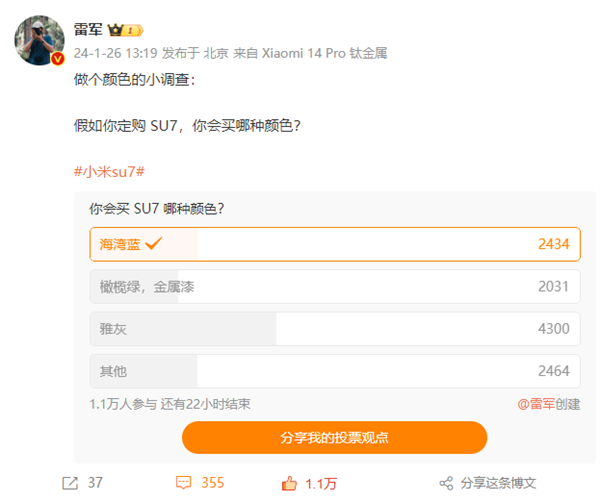Click the @雷军 creator link
The width and height of the screenshot is (600, 501).
(548, 404)
